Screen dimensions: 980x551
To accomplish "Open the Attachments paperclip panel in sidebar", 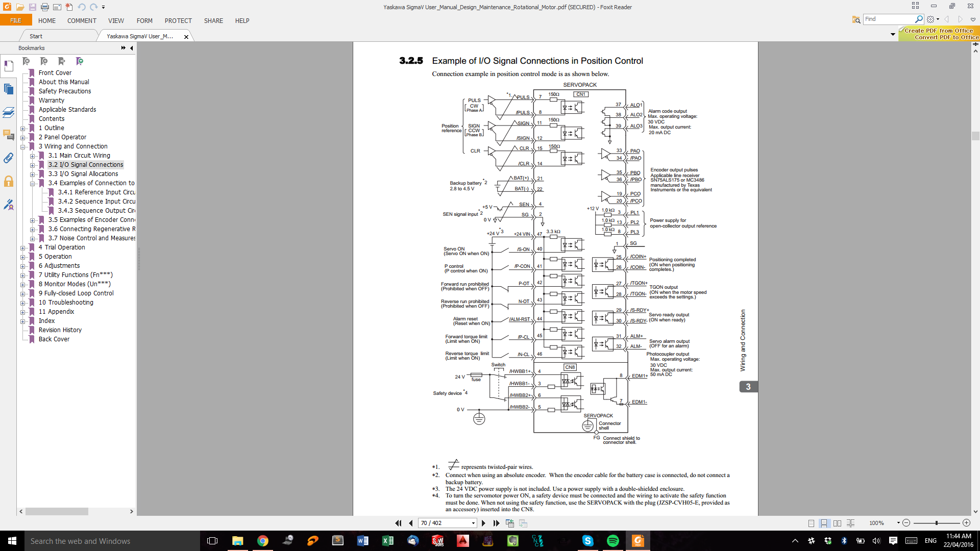I will click(x=9, y=158).
